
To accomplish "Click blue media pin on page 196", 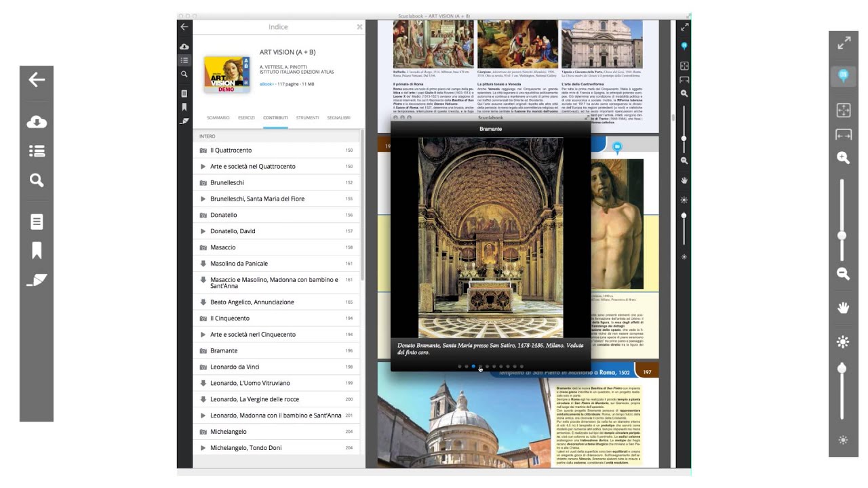I will 617,147.
